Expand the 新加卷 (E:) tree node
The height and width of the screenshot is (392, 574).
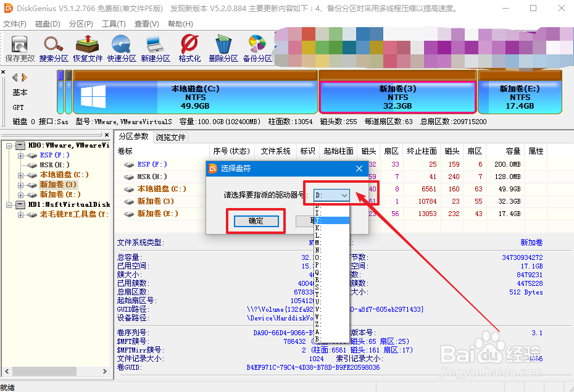(x=21, y=195)
